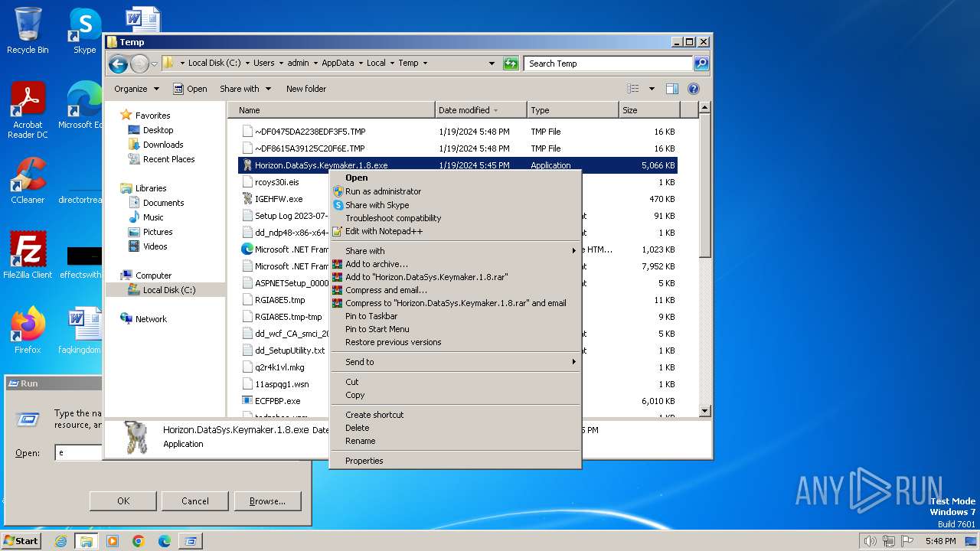Click the file list vertical scrollbar
The width and height of the screenshot is (980, 551).
[x=705, y=260]
